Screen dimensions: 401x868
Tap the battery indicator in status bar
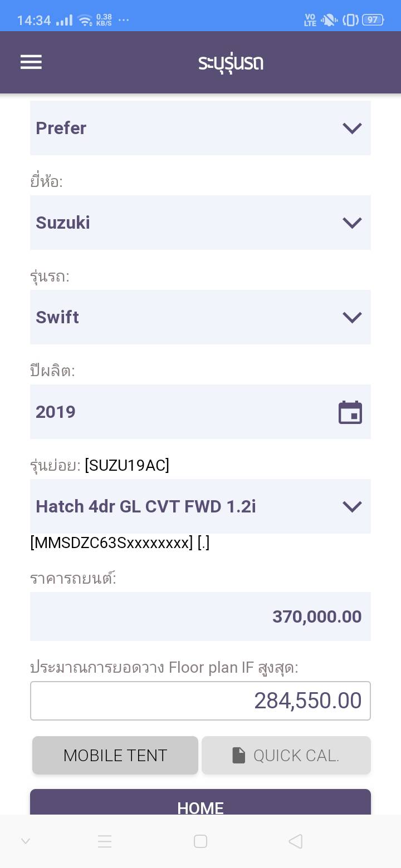click(373, 20)
